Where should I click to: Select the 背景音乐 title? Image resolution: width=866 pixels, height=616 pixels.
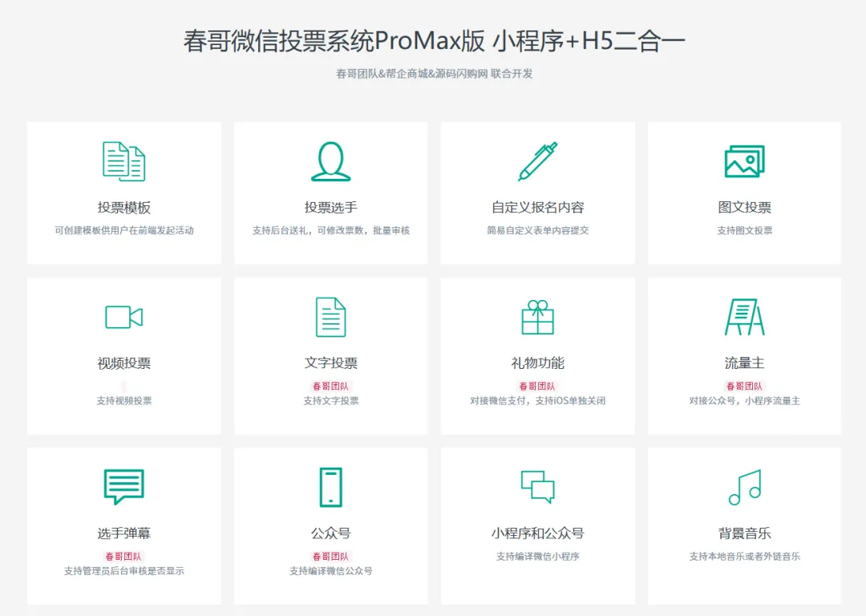[x=744, y=533]
